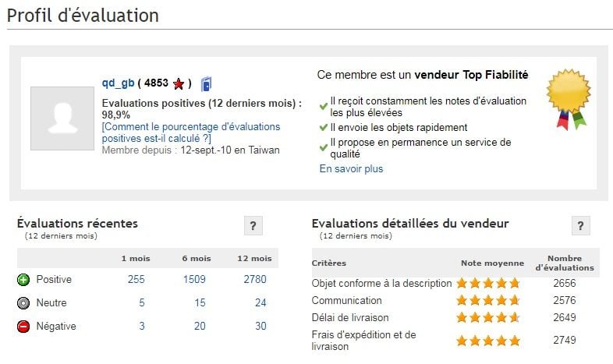View 24 neutral ratings from 12 months
The width and height of the screenshot is (613, 364).
point(260,302)
